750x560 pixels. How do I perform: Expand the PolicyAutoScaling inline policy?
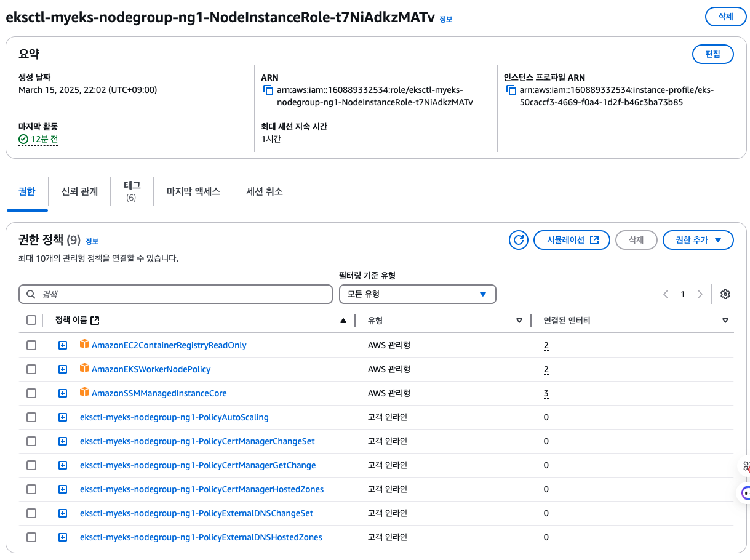pos(62,417)
